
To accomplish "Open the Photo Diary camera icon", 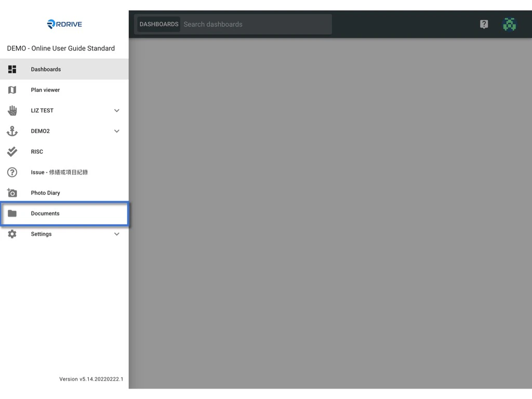I will click(11, 193).
